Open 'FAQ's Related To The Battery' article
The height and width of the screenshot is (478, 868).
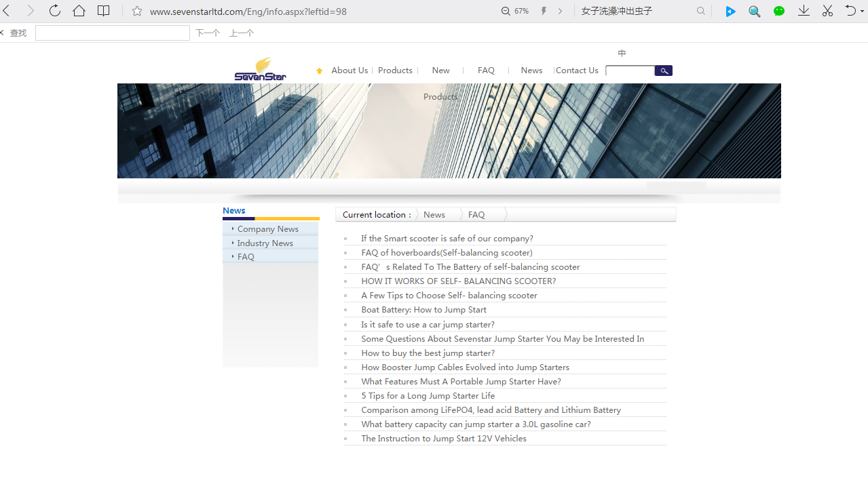pyautogui.click(x=470, y=267)
